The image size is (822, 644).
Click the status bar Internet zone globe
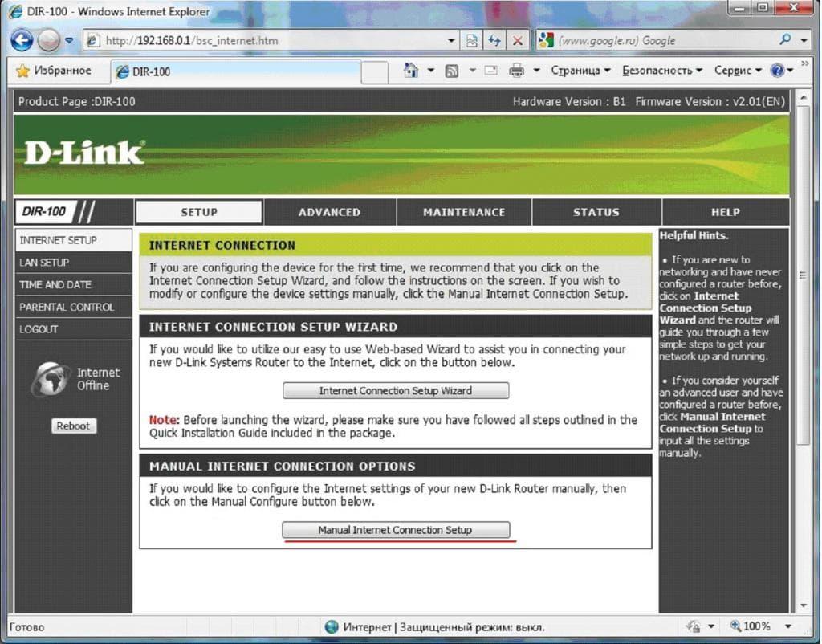click(x=332, y=626)
